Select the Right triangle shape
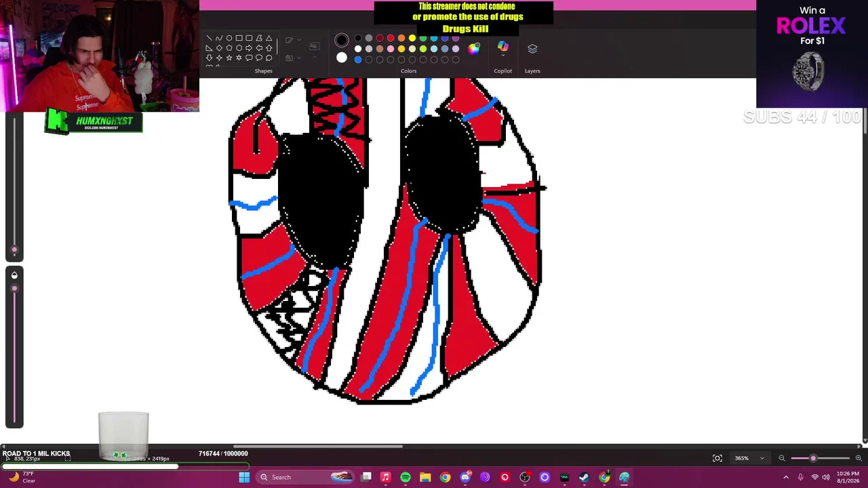 pyautogui.click(x=209, y=48)
